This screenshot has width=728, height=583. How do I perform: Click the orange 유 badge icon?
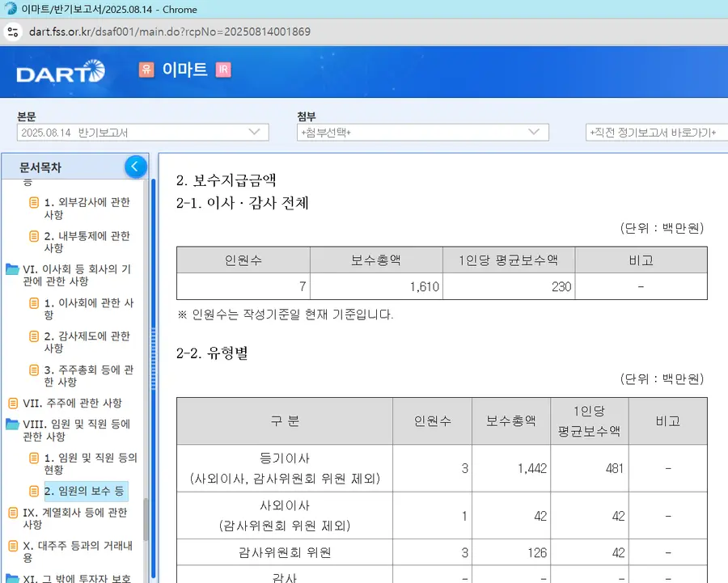pyautogui.click(x=146, y=70)
